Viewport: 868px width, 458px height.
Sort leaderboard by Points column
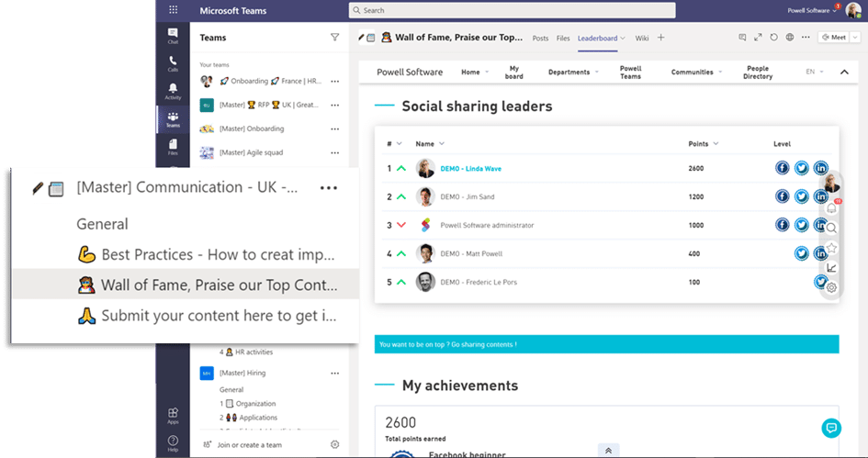pos(703,144)
